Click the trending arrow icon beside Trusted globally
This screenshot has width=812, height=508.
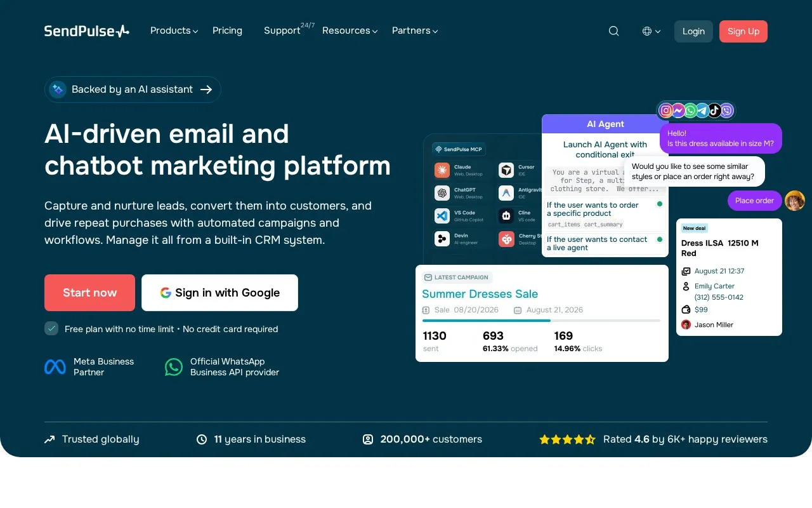(49, 439)
